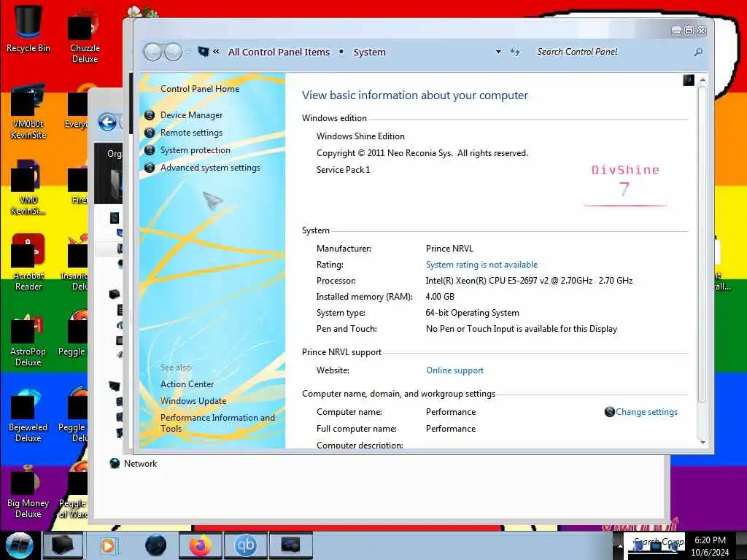Click the search magnifier icon
Image resolution: width=747 pixels, height=560 pixels.
(x=698, y=52)
